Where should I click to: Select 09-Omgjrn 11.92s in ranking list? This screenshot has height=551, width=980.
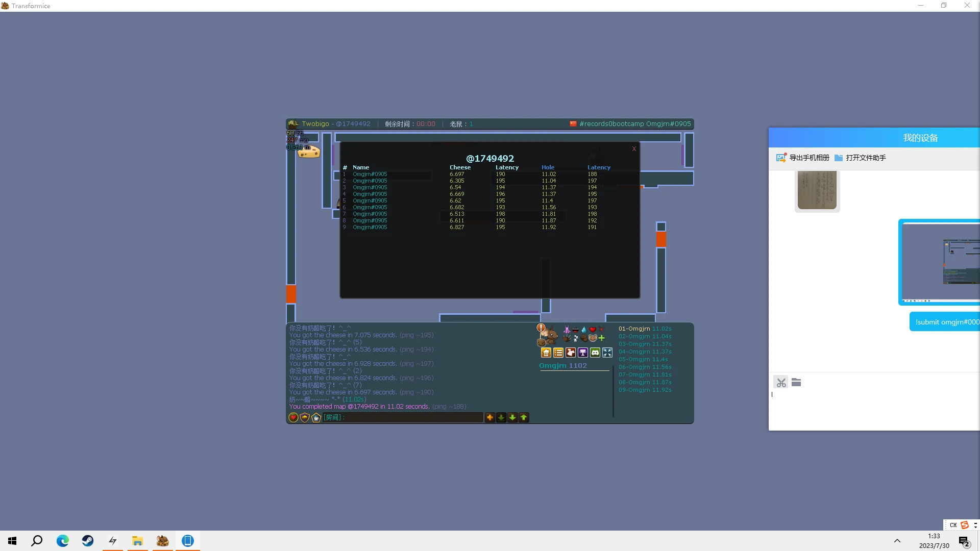pyautogui.click(x=645, y=390)
